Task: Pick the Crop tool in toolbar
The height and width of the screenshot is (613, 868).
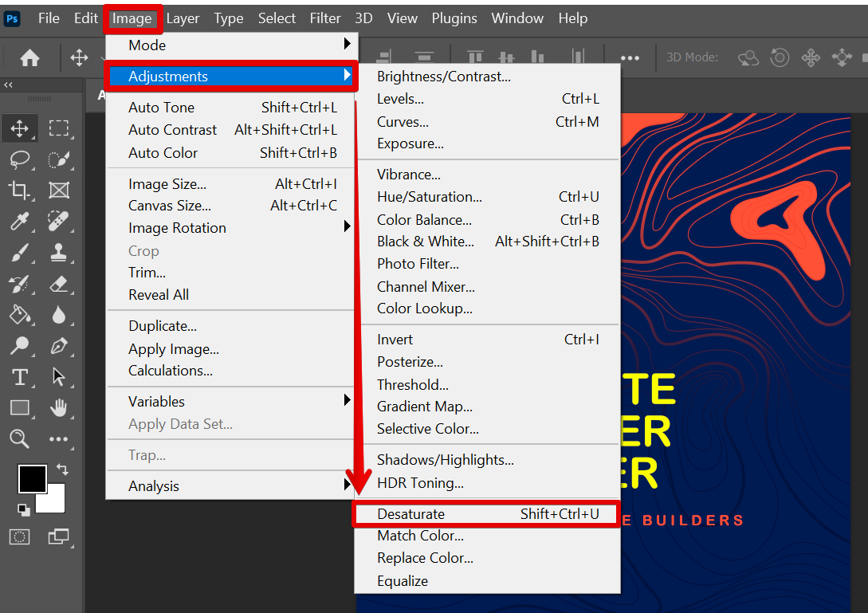Action: pos(19,190)
